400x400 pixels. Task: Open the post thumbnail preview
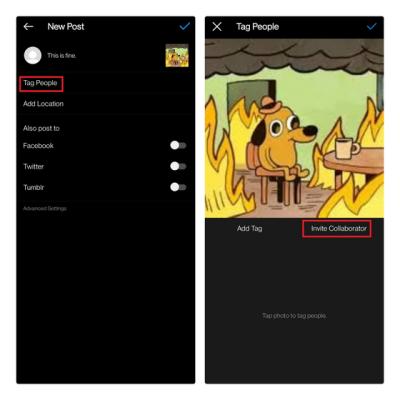tap(177, 56)
